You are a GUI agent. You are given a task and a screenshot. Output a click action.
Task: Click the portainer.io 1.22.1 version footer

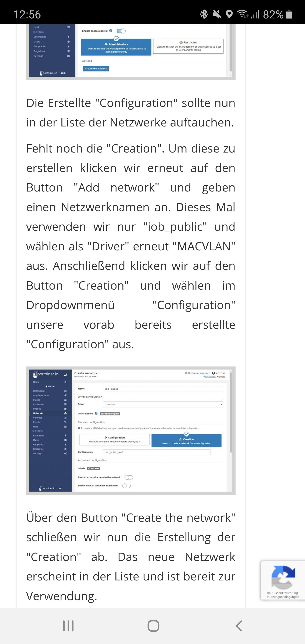click(51, 488)
